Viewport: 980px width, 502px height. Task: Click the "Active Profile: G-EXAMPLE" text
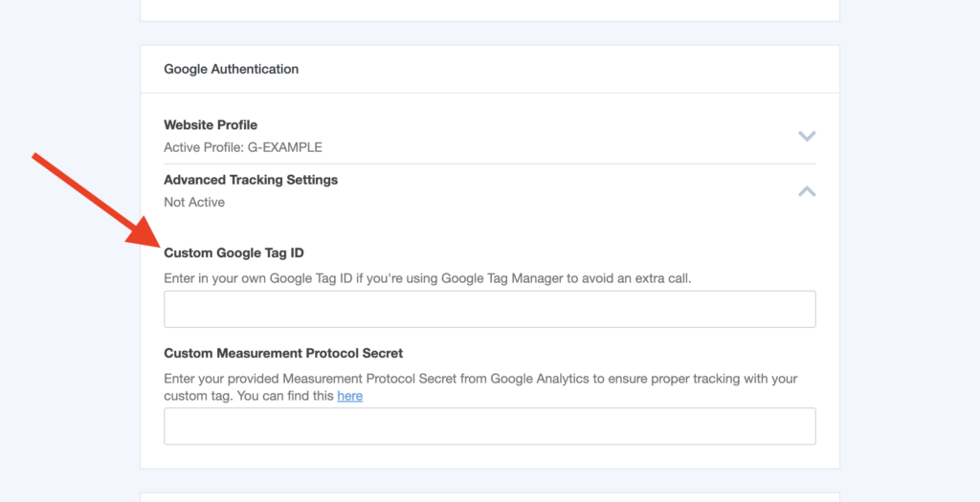pyautogui.click(x=242, y=147)
